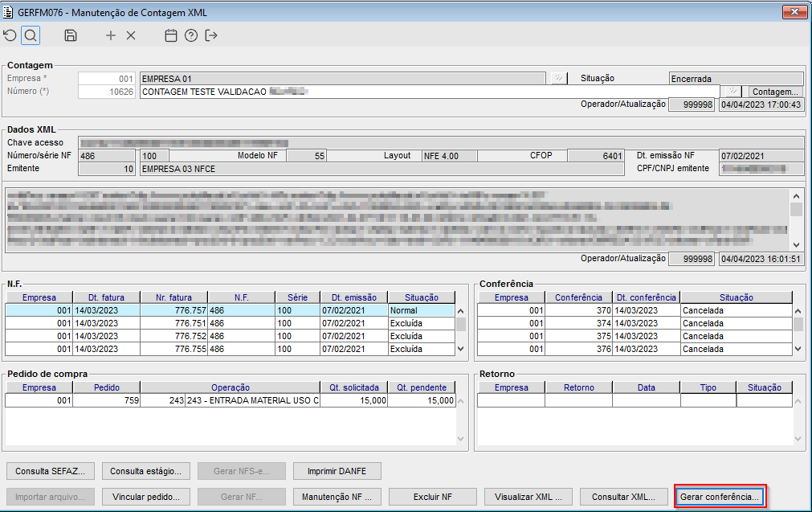
Task: Click the Consulta SEFAZ... button
Action: tap(51, 471)
